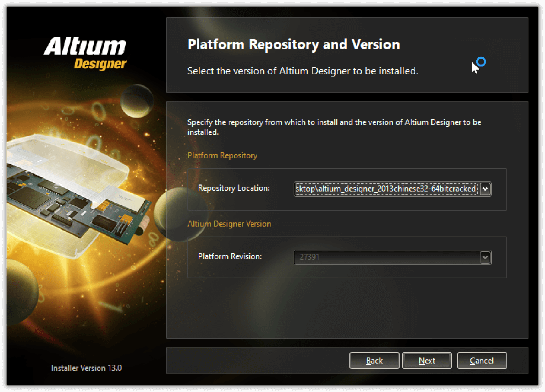Click the Back button

tap(374, 360)
